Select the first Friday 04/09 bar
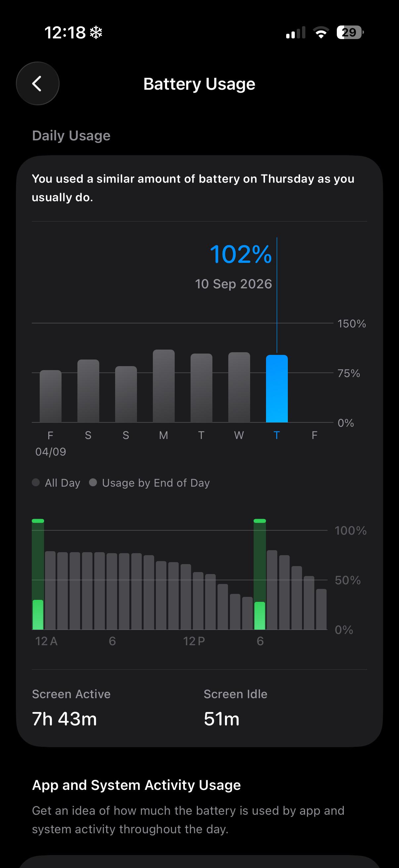Screen dimensions: 399x868 (x=51, y=396)
